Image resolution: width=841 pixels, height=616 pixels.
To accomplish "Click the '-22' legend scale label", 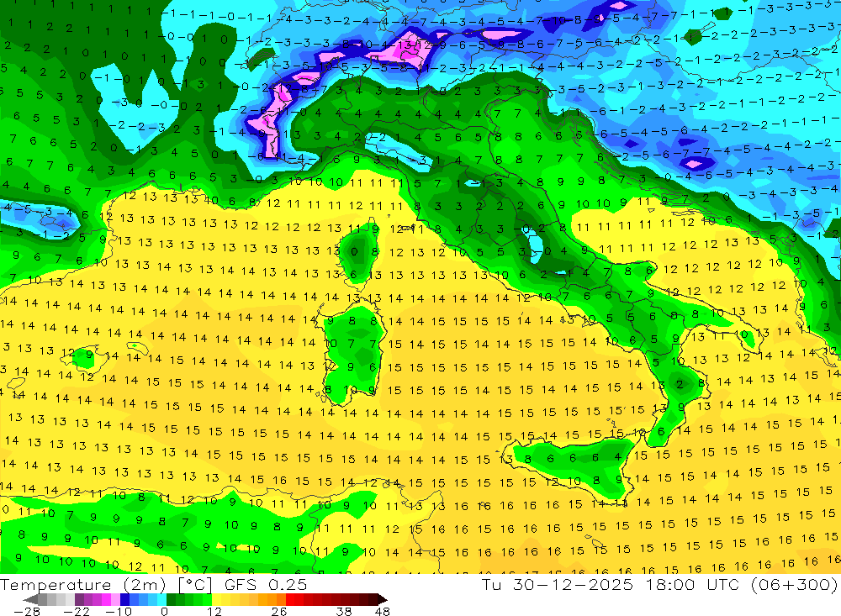I will 77,612.
